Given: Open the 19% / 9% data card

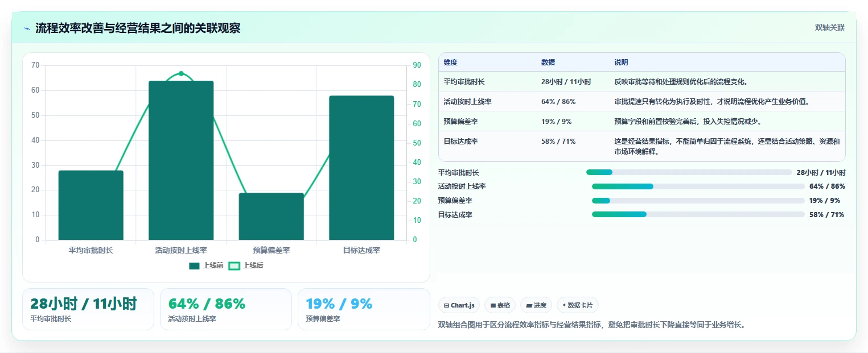Looking at the screenshot, I should coord(364,309).
